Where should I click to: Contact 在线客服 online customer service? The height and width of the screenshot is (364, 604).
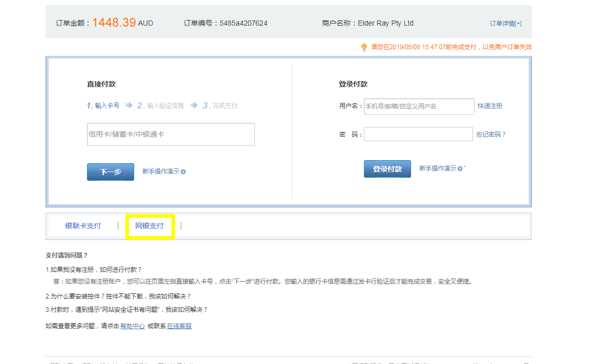click(179, 325)
